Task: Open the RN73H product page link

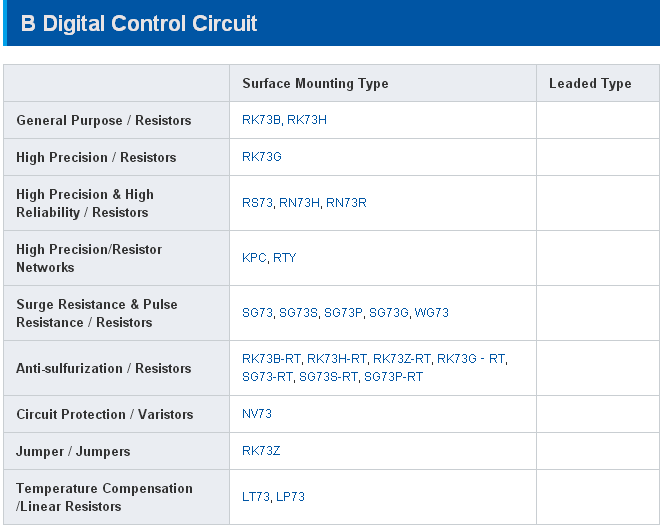Action: tap(299, 203)
